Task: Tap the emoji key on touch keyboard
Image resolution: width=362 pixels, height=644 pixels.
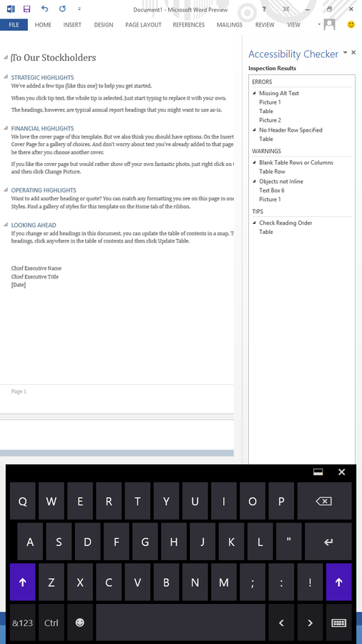Action: click(x=80, y=623)
